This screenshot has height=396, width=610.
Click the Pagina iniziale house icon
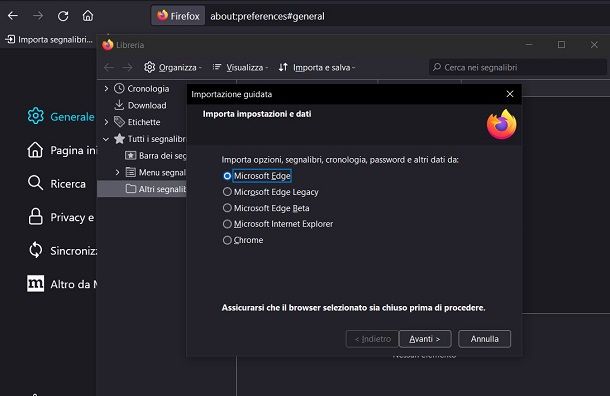[x=35, y=150]
